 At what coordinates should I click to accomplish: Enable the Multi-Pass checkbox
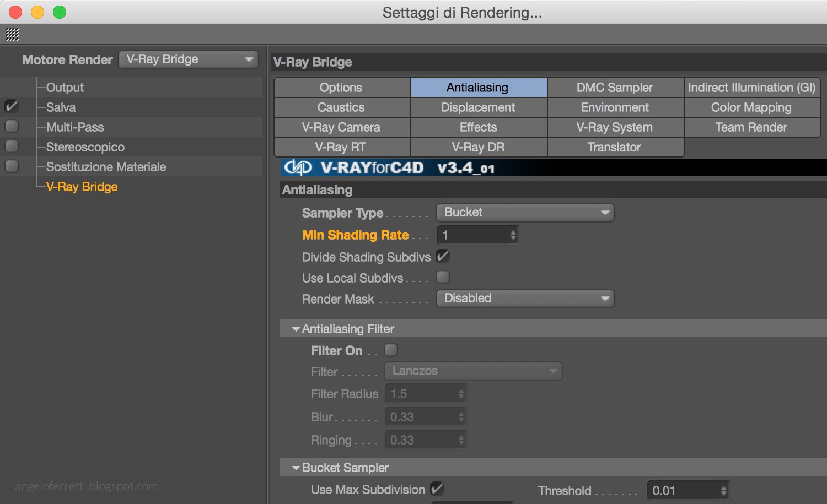pos(12,126)
